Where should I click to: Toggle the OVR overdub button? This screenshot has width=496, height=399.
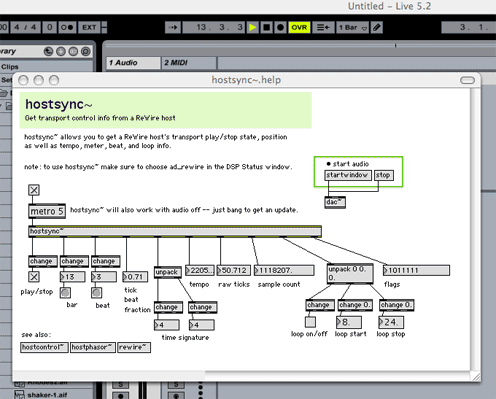tap(299, 27)
